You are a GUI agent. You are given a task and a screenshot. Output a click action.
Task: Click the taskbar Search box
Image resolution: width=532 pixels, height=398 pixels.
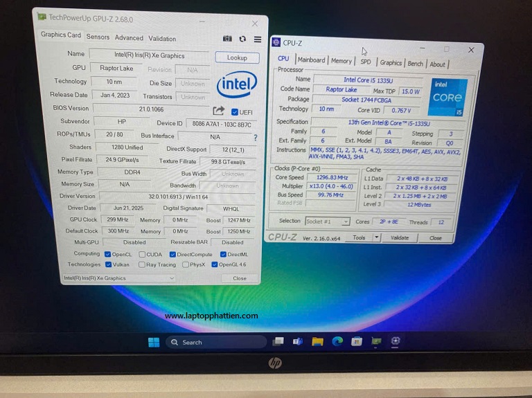pos(216,342)
